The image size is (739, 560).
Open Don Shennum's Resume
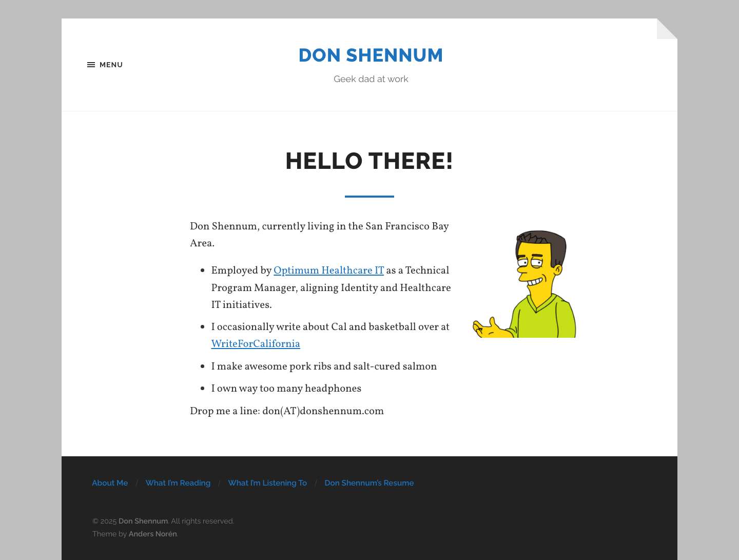tap(369, 483)
